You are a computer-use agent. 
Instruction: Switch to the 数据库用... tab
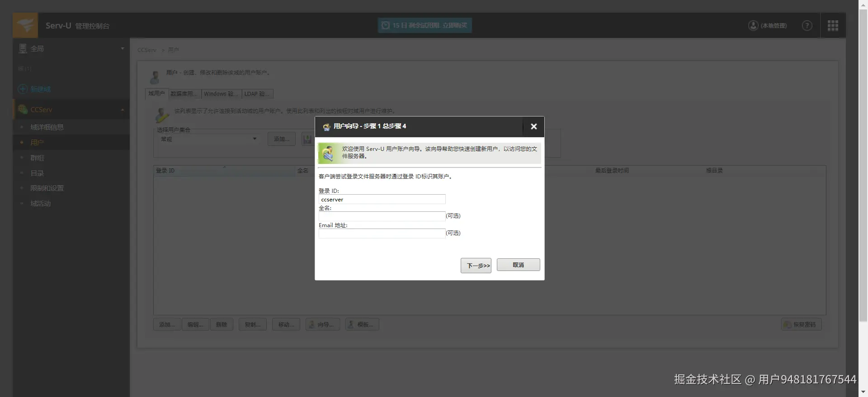[x=184, y=94]
